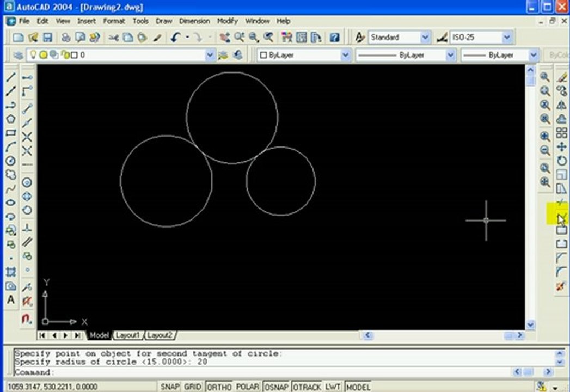This screenshot has height=392, width=570.
Task: Select the Polygon tool in Draw toolbar
Action: (x=10, y=119)
